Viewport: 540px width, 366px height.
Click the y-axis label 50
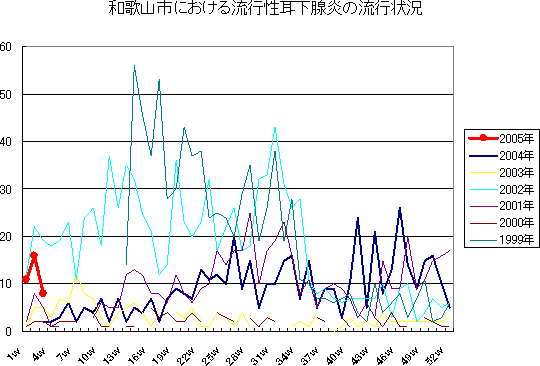click(6, 94)
